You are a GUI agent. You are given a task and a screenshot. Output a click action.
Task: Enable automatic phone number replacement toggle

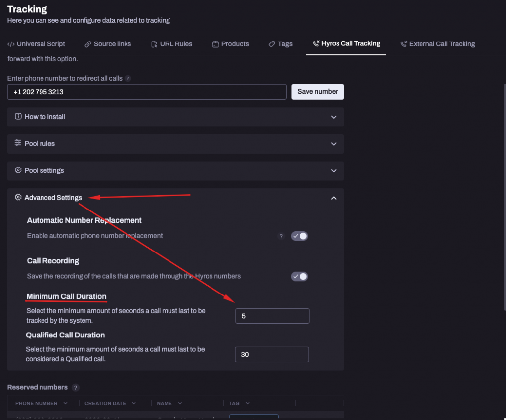(299, 236)
